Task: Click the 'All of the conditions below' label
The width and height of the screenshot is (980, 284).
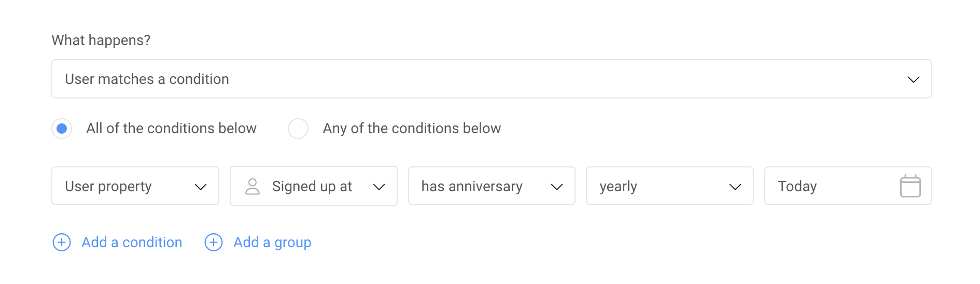Action: click(x=171, y=129)
